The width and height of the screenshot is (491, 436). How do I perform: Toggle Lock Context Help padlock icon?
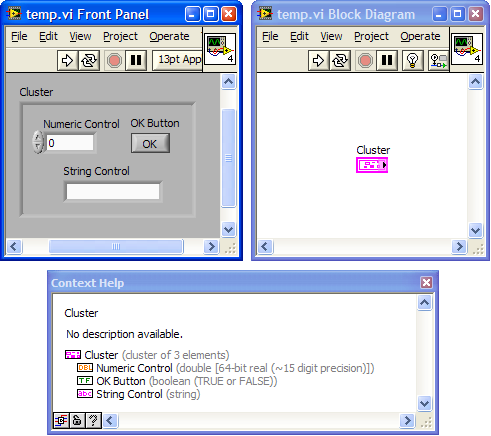pyautogui.click(x=77, y=420)
